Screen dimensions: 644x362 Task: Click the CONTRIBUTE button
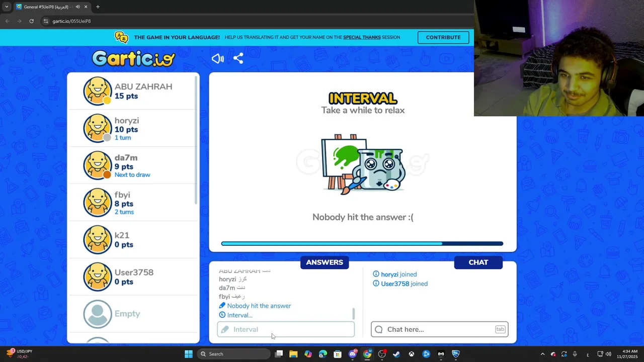(x=443, y=37)
